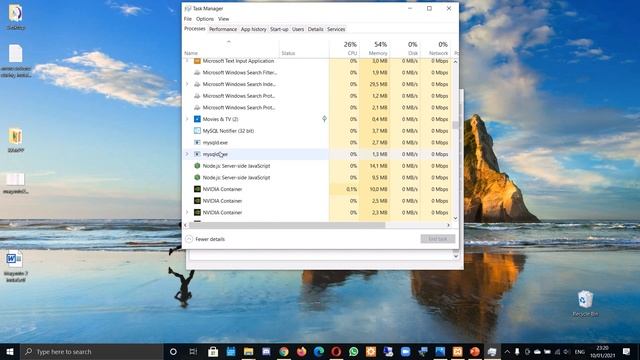Switch to the Services tab
The image size is (640, 360).
336,29
